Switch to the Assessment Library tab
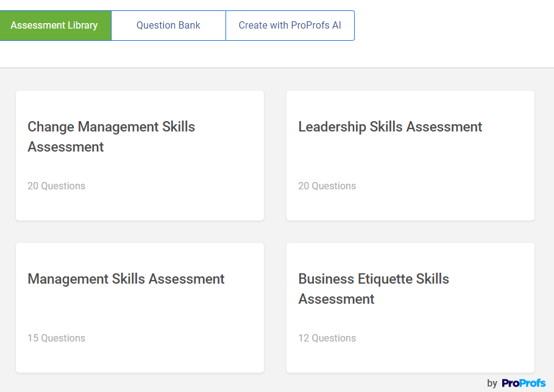Screen dimensions: 554x392 pos(54,26)
